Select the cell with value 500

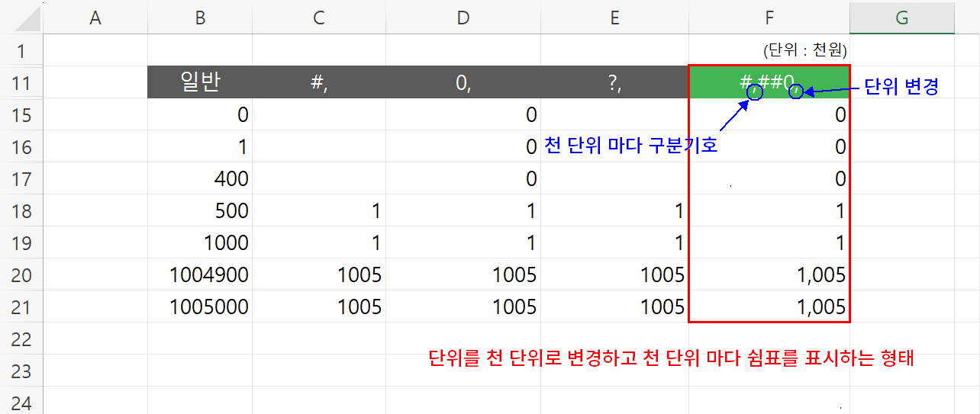pyautogui.click(x=200, y=210)
